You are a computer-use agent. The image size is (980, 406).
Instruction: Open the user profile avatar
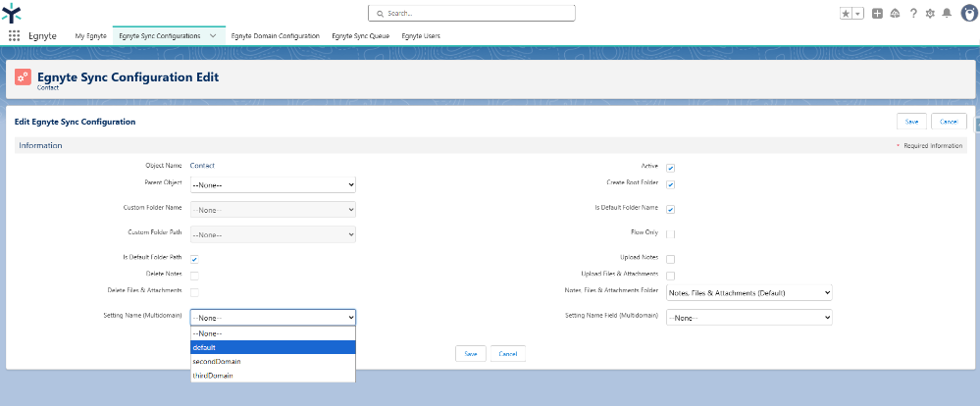[x=969, y=13]
